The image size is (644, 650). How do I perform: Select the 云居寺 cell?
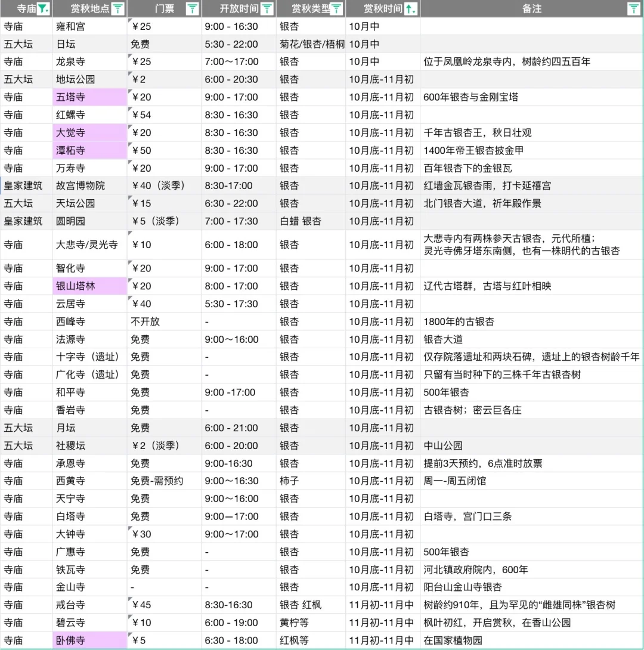pyautogui.click(x=89, y=304)
